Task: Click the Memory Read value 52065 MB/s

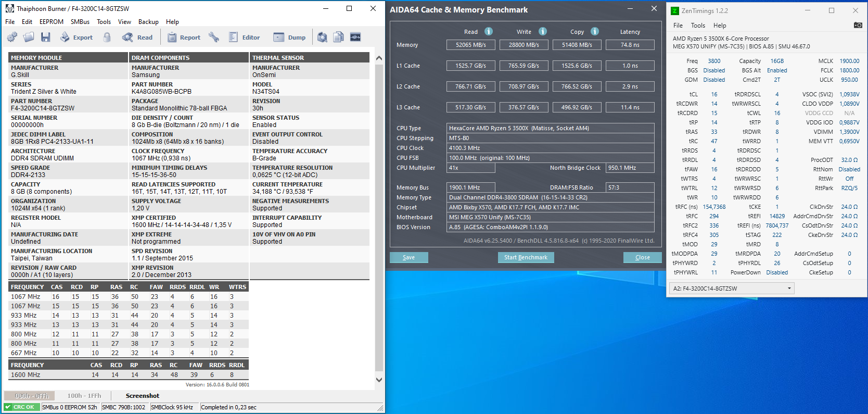Action: pyautogui.click(x=471, y=45)
